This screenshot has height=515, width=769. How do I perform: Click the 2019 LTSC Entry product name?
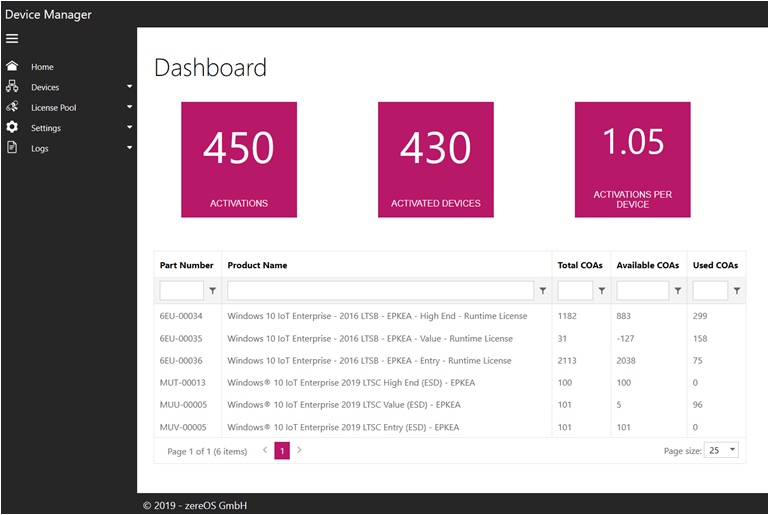[x=343, y=427]
